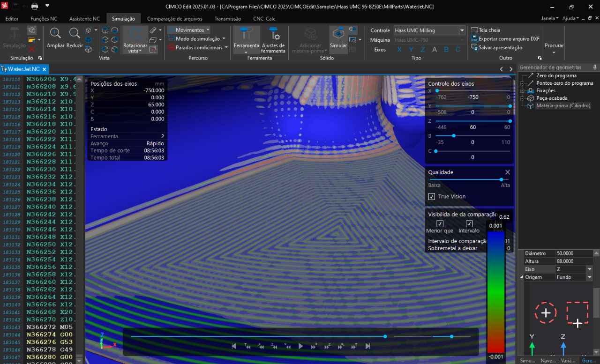Open the Modo de simulação dropdown
Screen dimensions: 600x364
[197, 39]
